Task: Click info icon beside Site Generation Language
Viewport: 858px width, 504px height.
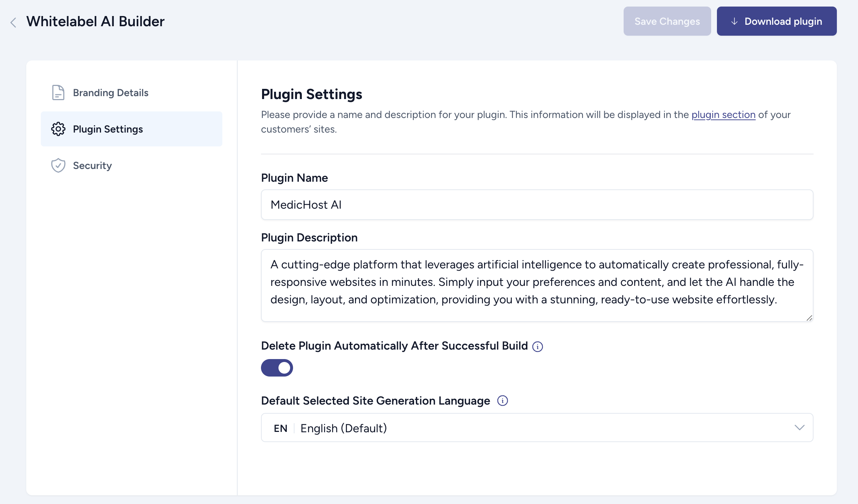Action: (502, 401)
